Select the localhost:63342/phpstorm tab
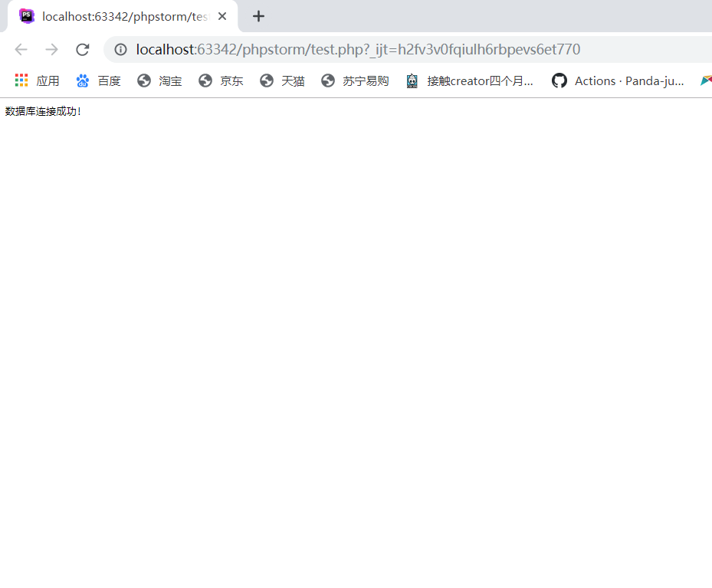This screenshot has height=588, width=712. click(123, 16)
